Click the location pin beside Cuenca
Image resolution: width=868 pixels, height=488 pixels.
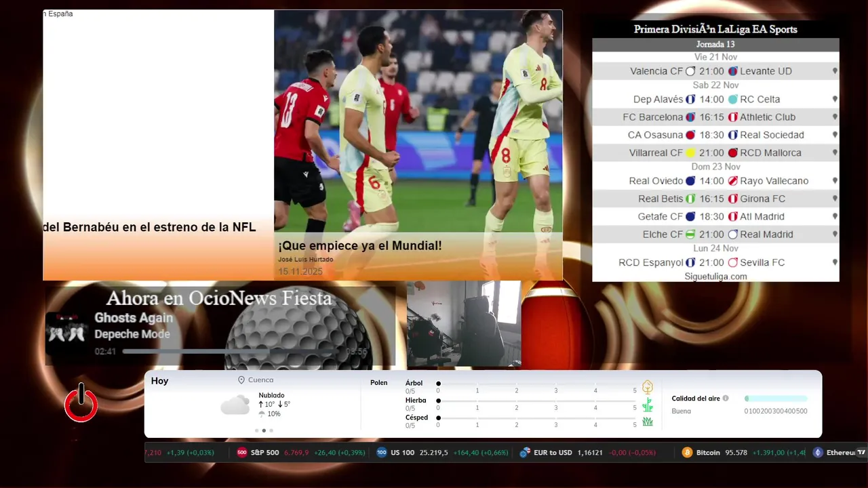coord(241,380)
